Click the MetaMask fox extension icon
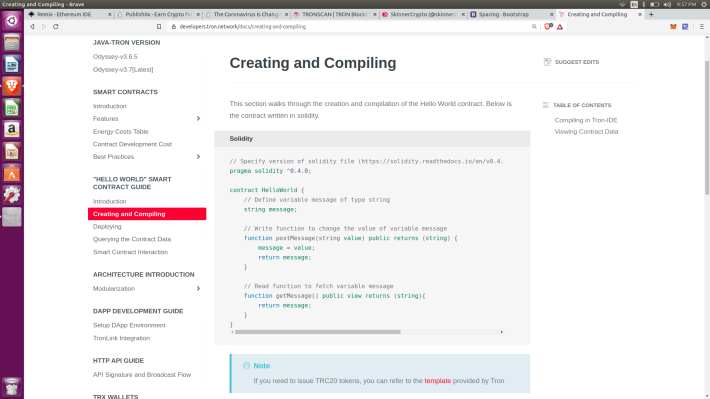710x399 pixels. pos(673,27)
